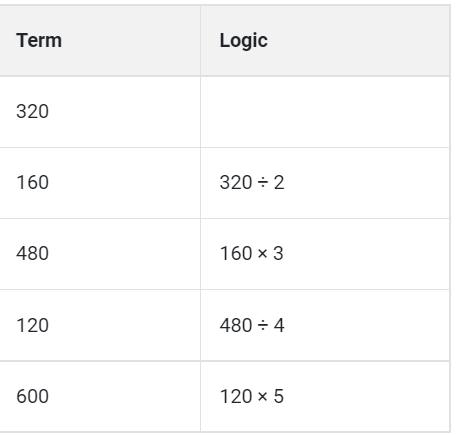Click the division sign in 320 ÷ 2

coord(263,183)
